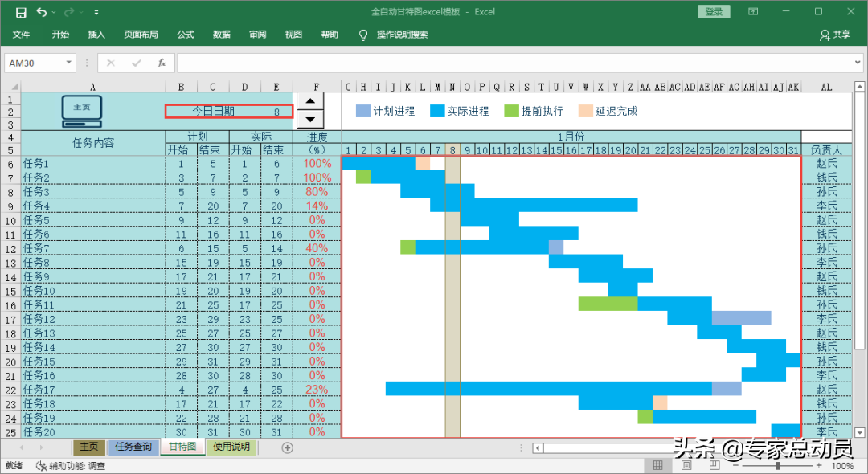Select column F header
The width and height of the screenshot is (868, 474).
pyautogui.click(x=317, y=86)
